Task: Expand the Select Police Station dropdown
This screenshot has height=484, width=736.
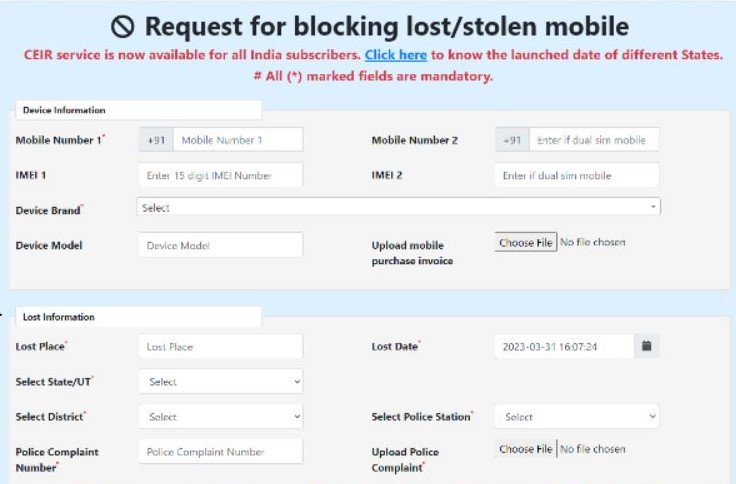Action: pos(576,417)
